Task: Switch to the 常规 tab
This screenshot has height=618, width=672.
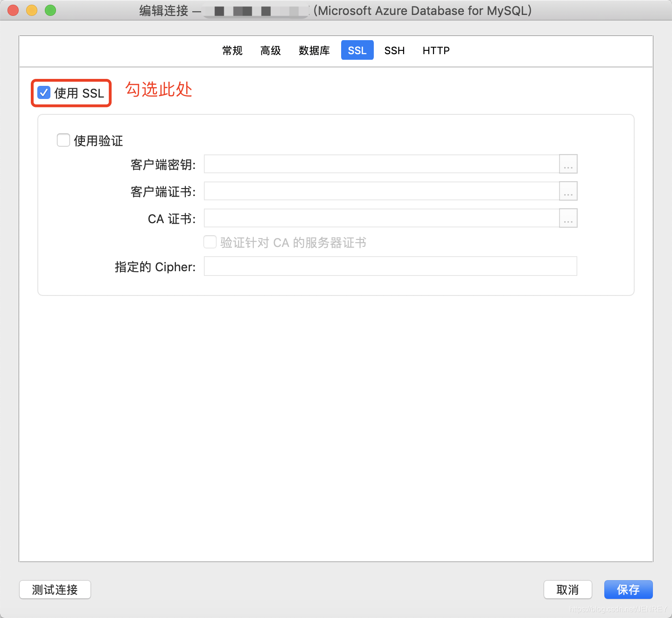Action: (232, 50)
